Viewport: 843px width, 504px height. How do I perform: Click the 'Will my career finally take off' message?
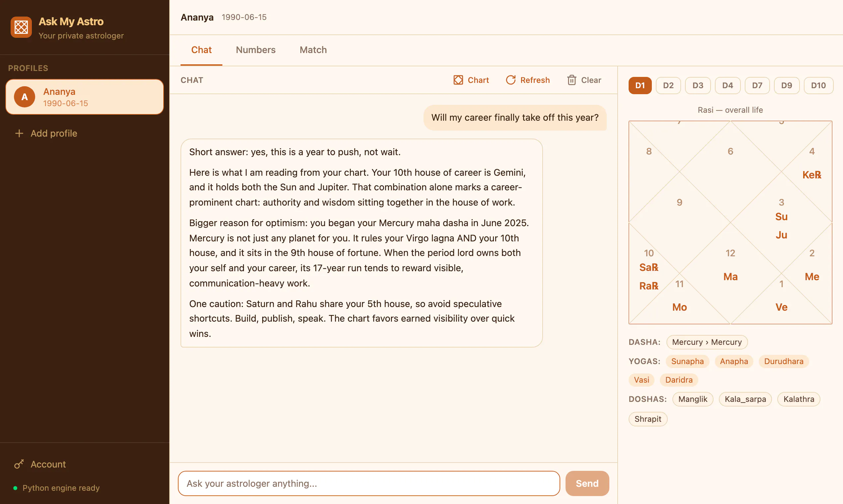click(515, 117)
